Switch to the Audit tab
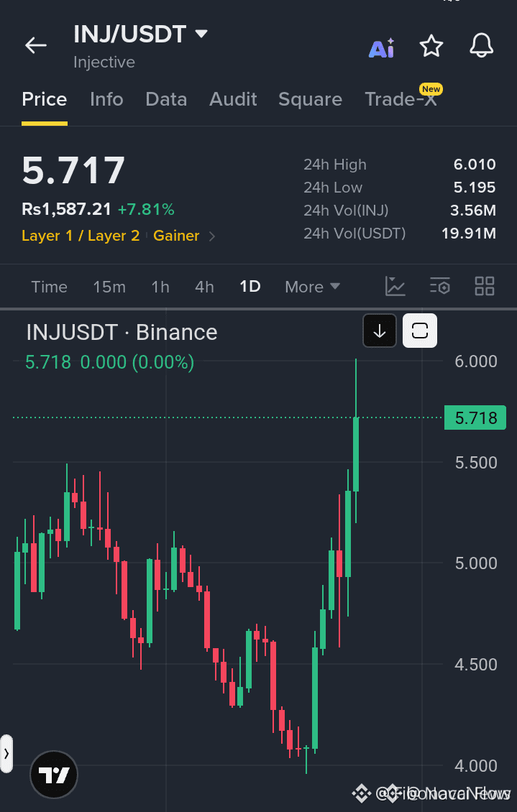The height and width of the screenshot is (812, 517). (233, 99)
